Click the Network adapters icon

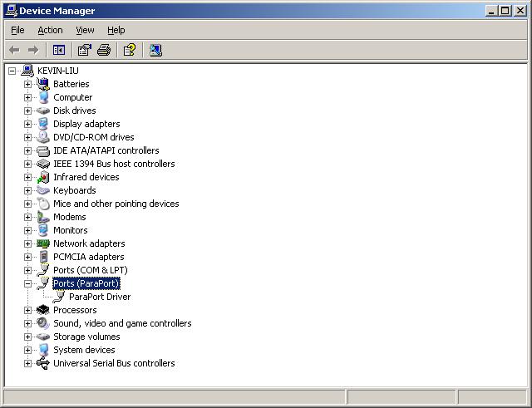click(43, 243)
